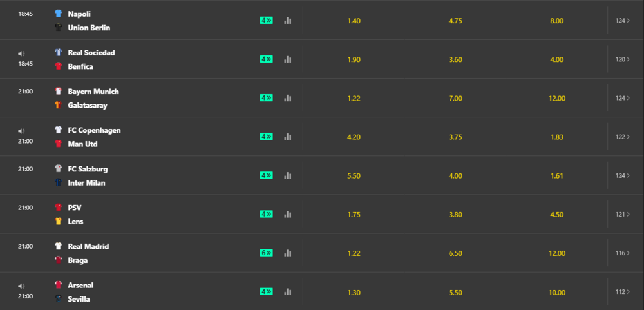Select draw odds 3.60 for Real Sociedad vs Benfica
Screen dimensions: 644x310
[455, 59]
